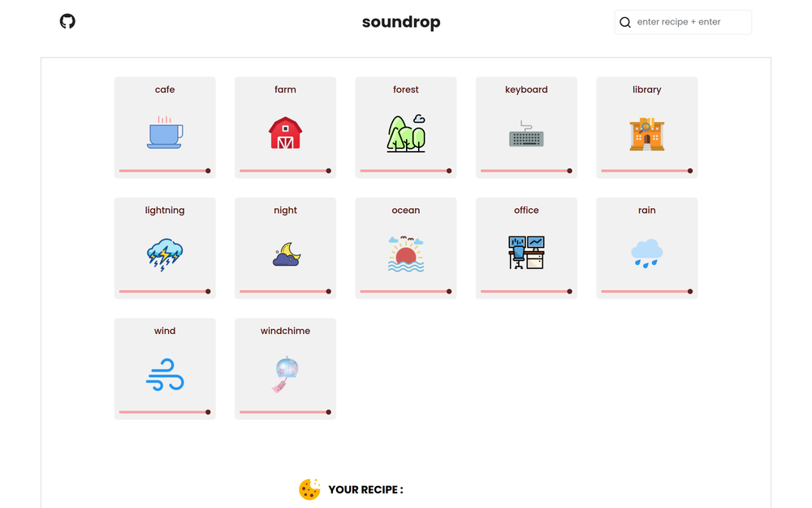Click the 'lightning' card label
Viewport: 812px width, 508px height.
(x=165, y=211)
